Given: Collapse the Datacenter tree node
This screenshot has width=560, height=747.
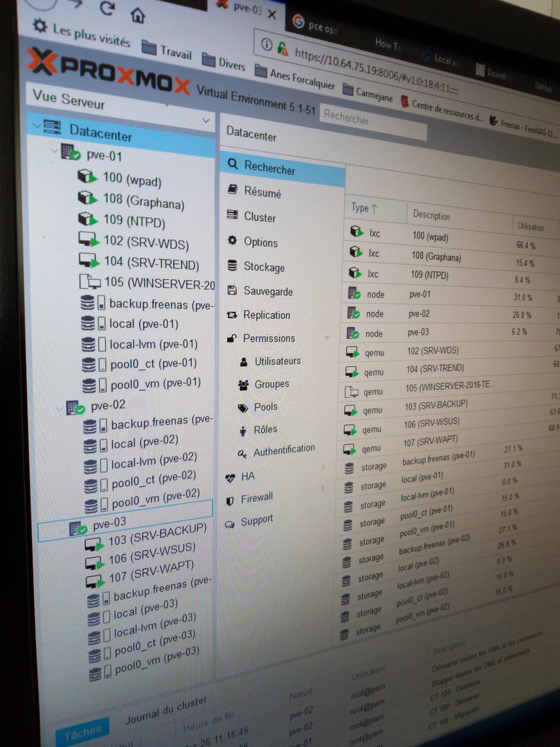Looking at the screenshot, I should click(36, 127).
